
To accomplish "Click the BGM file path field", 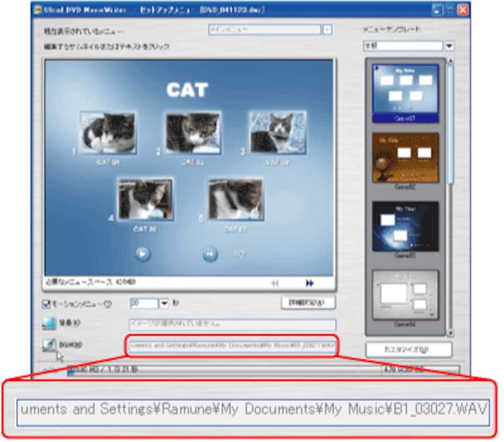I will [232, 346].
